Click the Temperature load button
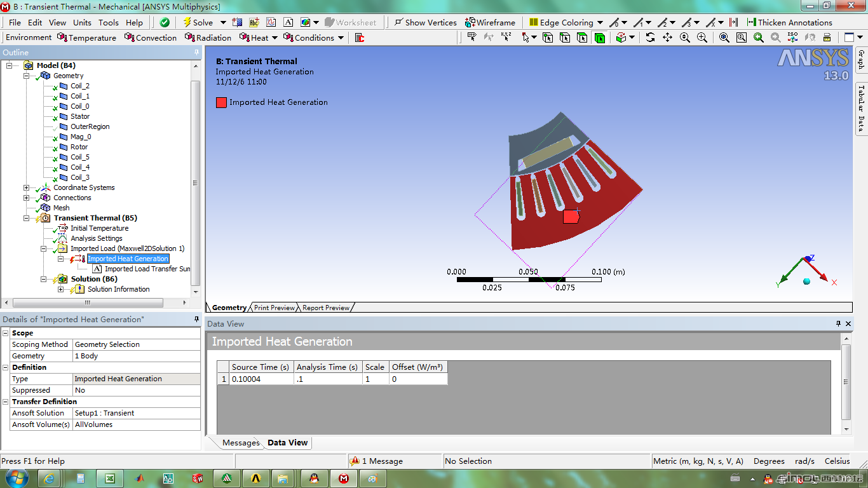The height and width of the screenshot is (488, 868). coord(86,37)
